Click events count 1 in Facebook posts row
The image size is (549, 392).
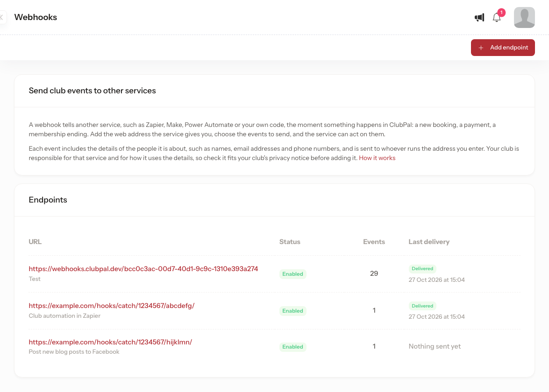(x=374, y=347)
